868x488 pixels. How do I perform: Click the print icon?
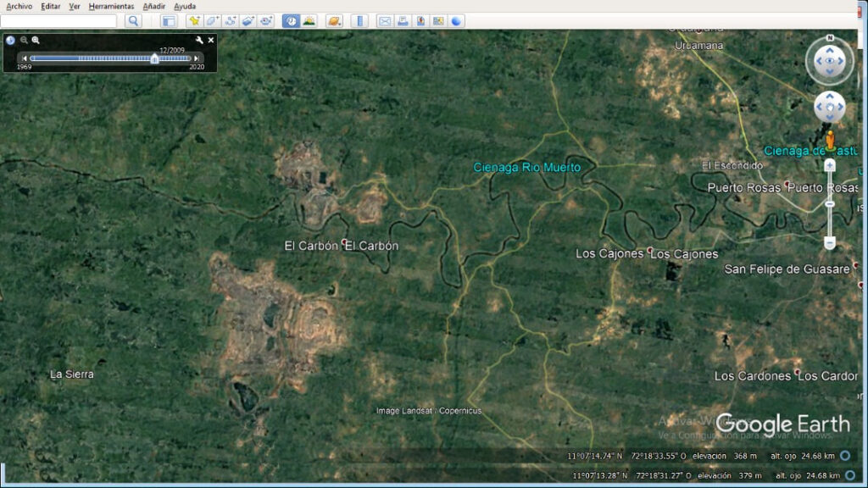(x=403, y=21)
